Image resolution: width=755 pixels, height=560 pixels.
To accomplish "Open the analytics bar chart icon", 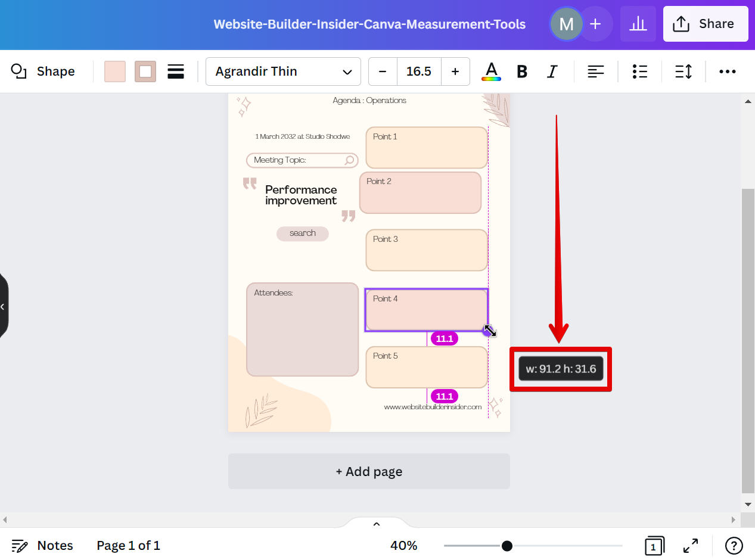I will coord(638,24).
